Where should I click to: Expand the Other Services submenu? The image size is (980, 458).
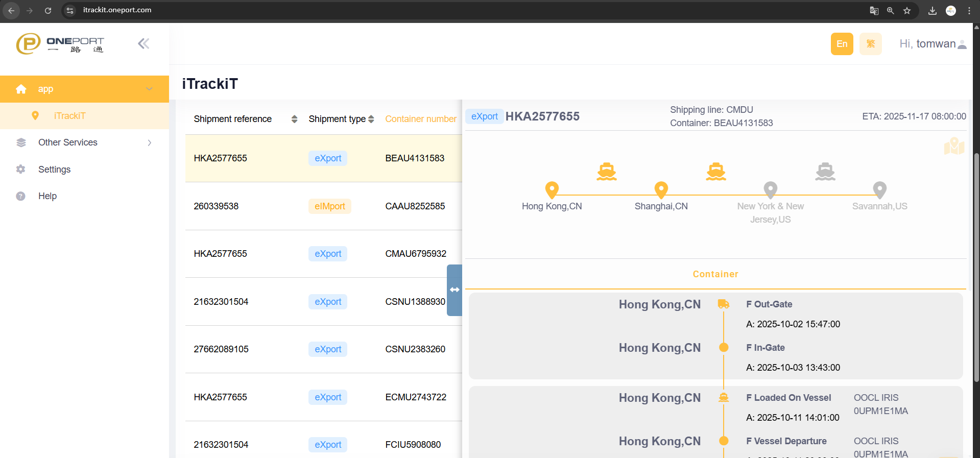pos(149,143)
